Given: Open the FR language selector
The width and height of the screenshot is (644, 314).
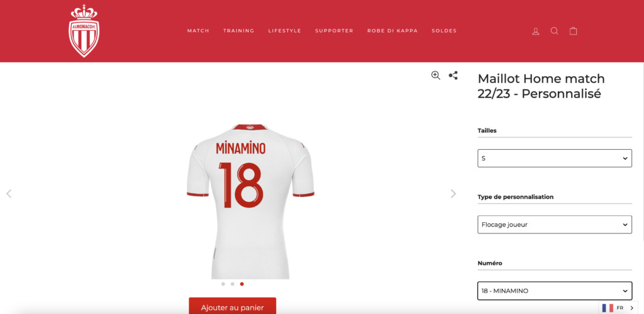Looking at the screenshot, I should 618,308.
